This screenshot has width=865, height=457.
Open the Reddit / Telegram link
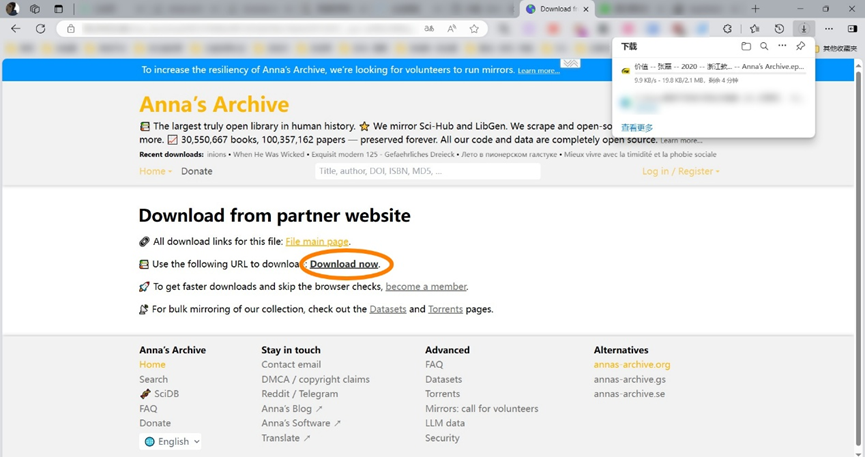click(x=300, y=394)
